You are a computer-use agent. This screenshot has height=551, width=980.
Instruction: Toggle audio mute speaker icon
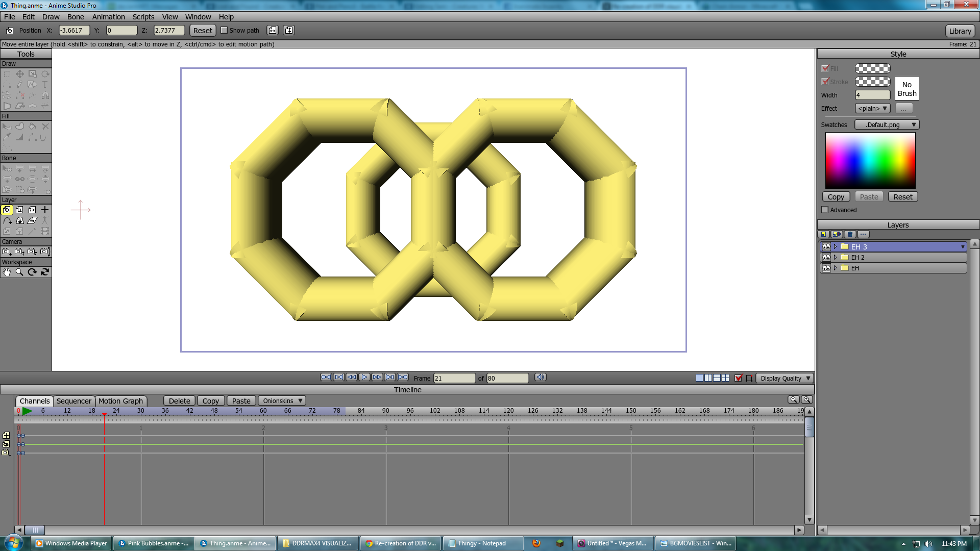[541, 378]
